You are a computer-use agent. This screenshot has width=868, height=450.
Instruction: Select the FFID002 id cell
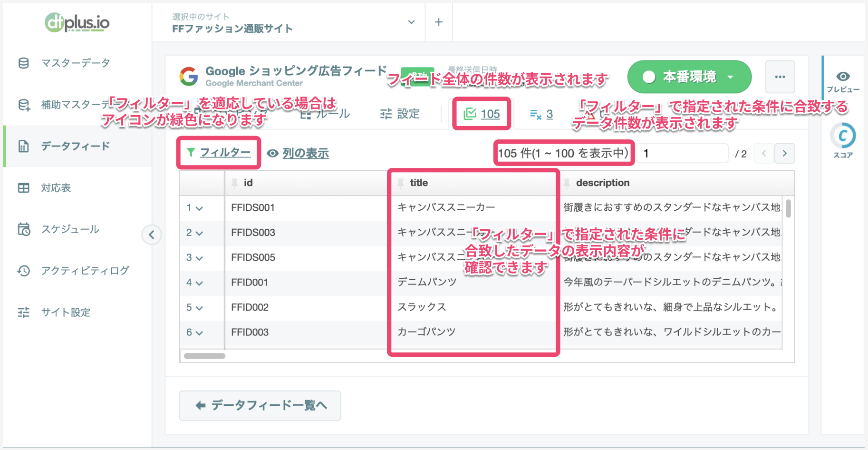click(307, 307)
